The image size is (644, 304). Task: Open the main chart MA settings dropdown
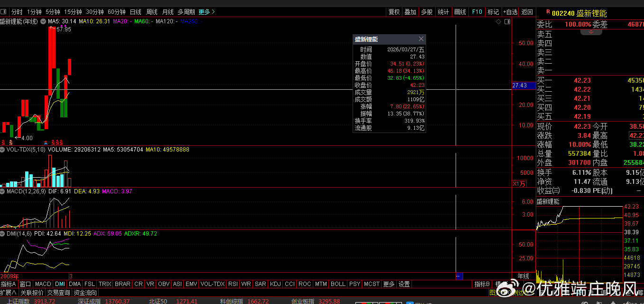tap(43, 21)
